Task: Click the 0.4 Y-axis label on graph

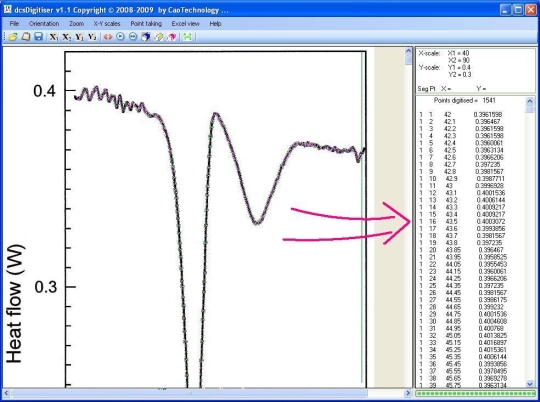Action: pyautogui.click(x=44, y=91)
